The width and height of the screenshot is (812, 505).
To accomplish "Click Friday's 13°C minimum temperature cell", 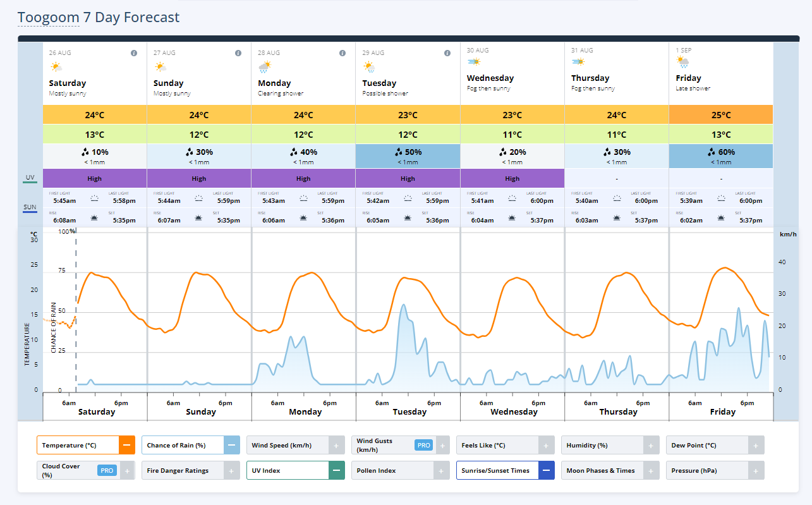I will 721,134.
